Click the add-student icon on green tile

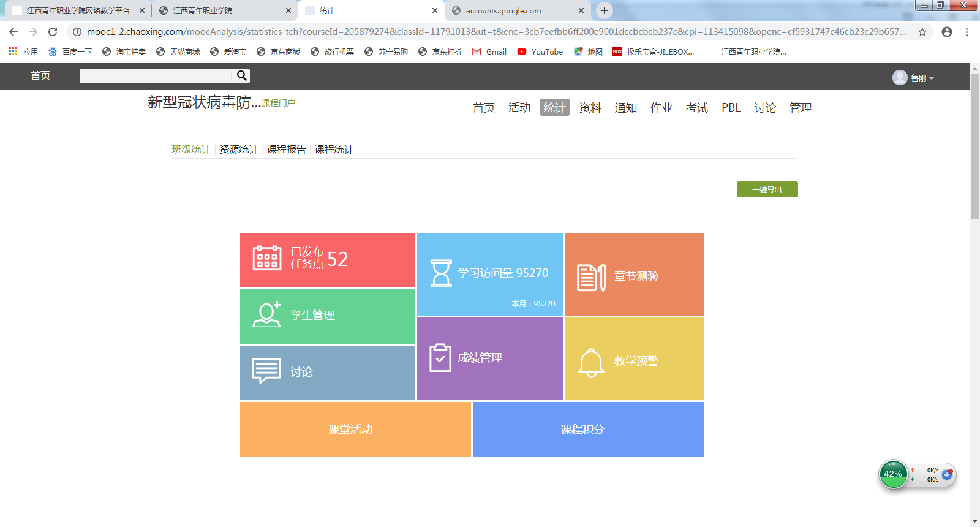[x=267, y=315]
